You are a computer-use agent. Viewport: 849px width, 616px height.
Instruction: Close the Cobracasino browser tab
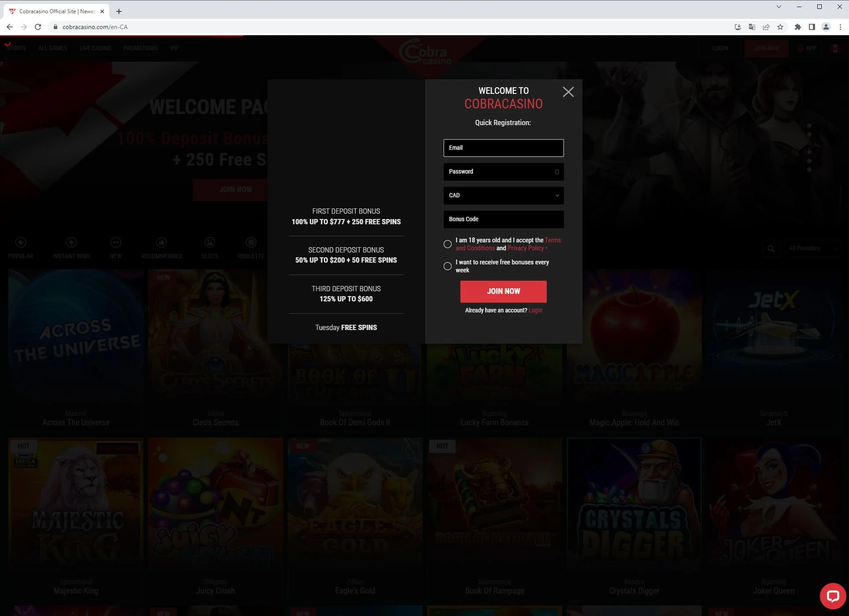103,11
